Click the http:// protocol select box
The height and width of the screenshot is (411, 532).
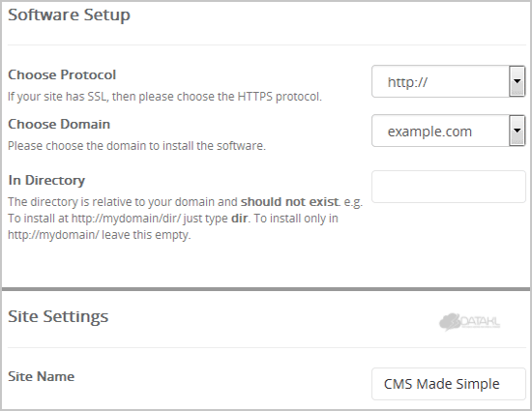448,81
